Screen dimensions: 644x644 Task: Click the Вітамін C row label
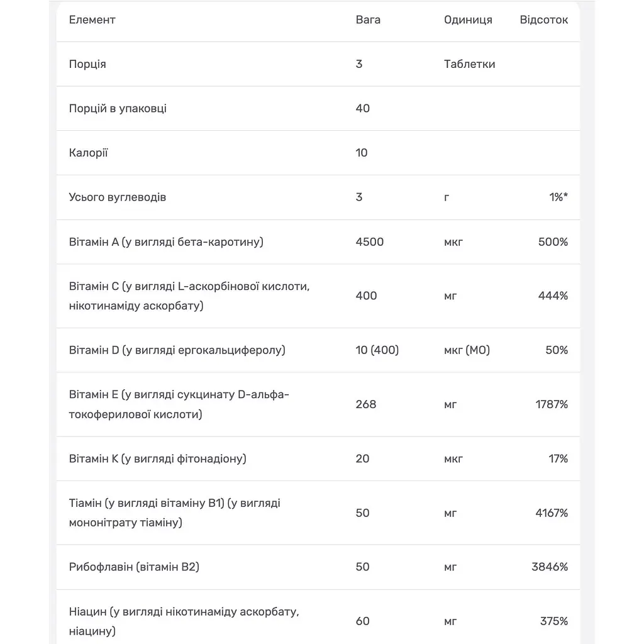tap(189, 296)
